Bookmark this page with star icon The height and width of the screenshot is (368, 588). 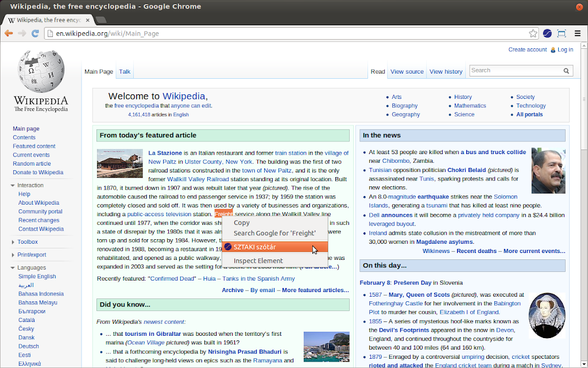click(533, 33)
